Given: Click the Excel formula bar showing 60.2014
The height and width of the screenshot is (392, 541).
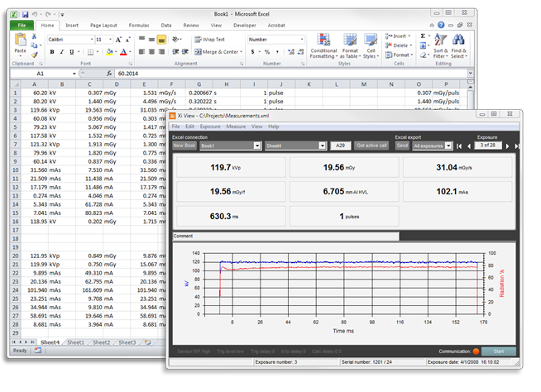Looking at the screenshot, I should coord(291,74).
